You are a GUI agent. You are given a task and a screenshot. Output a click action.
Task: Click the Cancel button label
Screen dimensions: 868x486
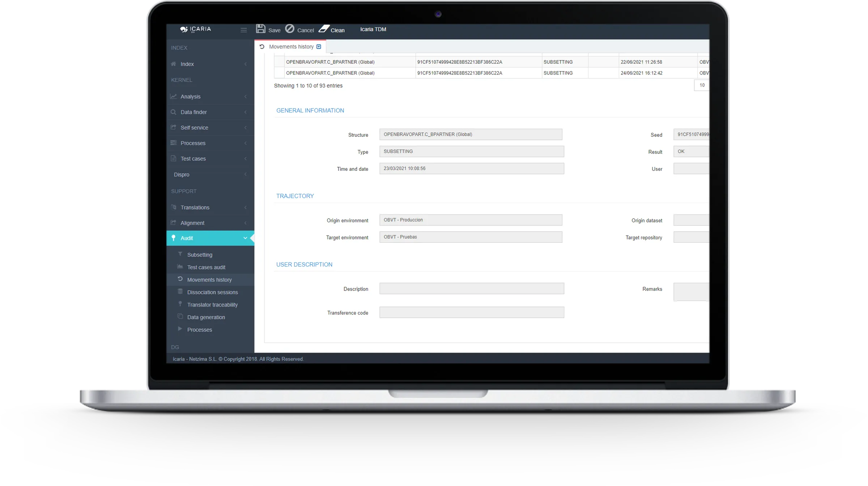[306, 30]
